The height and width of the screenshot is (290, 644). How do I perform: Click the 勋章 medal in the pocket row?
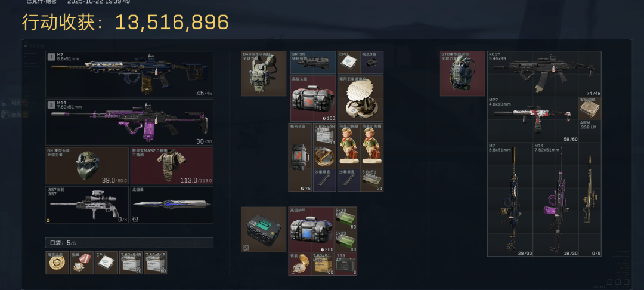click(x=82, y=263)
